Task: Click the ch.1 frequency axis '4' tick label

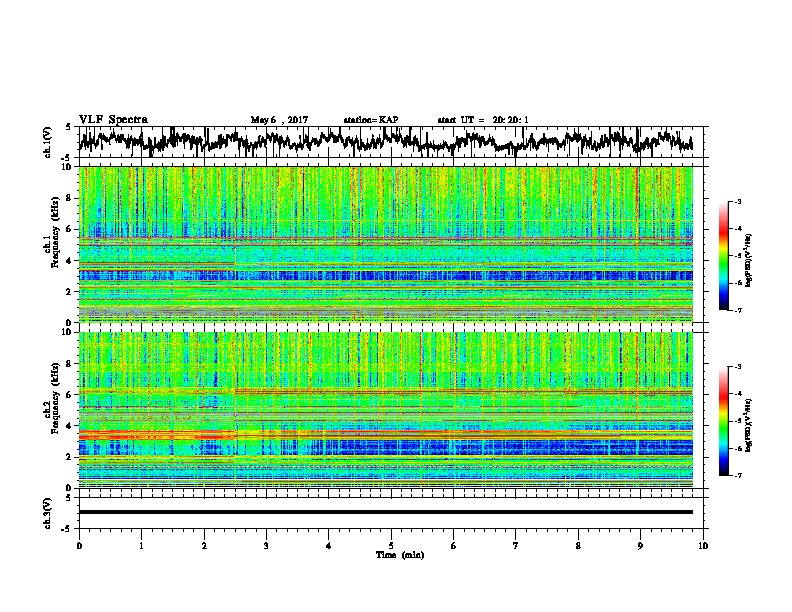Action: point(70,261)
